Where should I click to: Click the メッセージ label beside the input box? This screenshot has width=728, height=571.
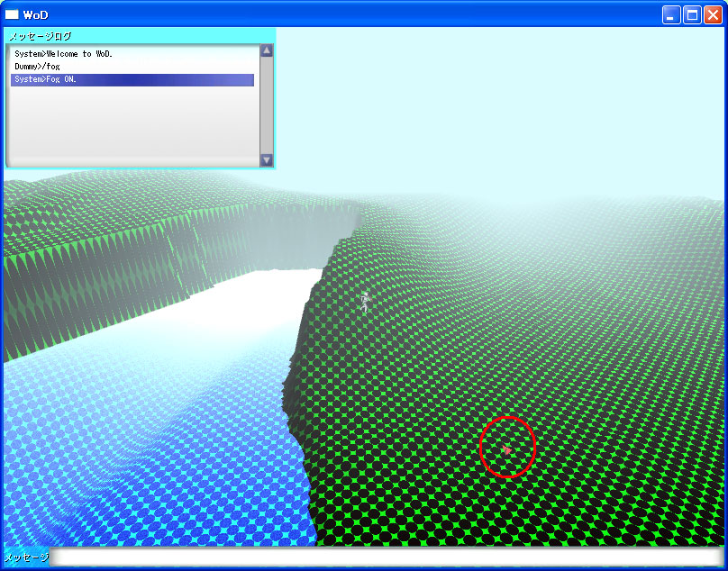(x=26, y=557)
